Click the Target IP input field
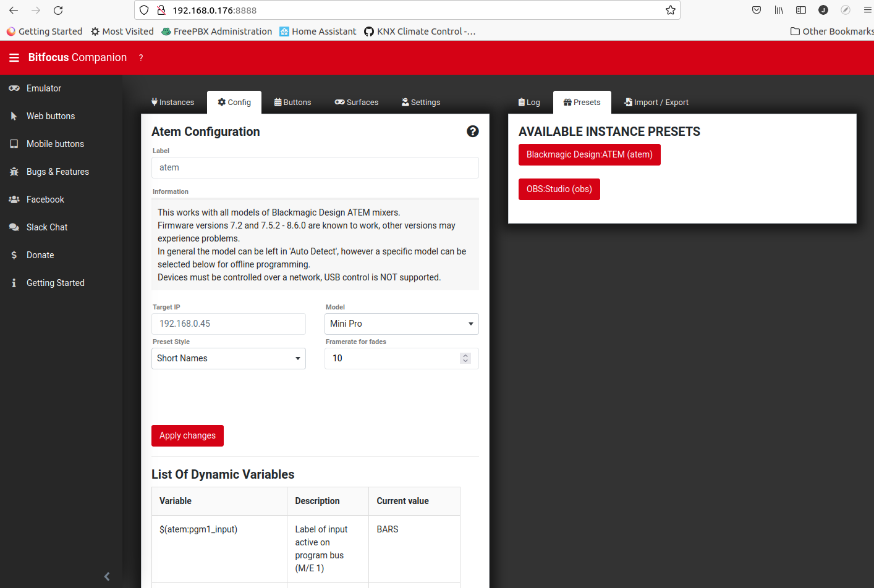 pyautogui.click(x=229, y=324)
